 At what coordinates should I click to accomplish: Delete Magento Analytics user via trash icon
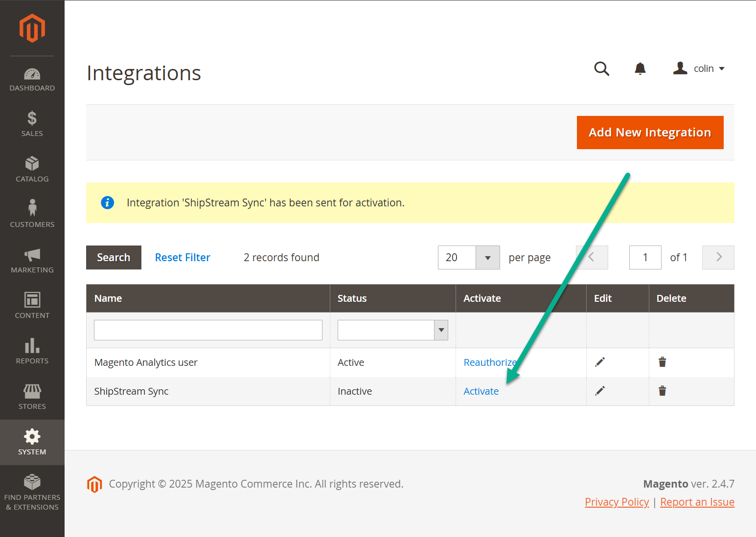pos(662,362)
